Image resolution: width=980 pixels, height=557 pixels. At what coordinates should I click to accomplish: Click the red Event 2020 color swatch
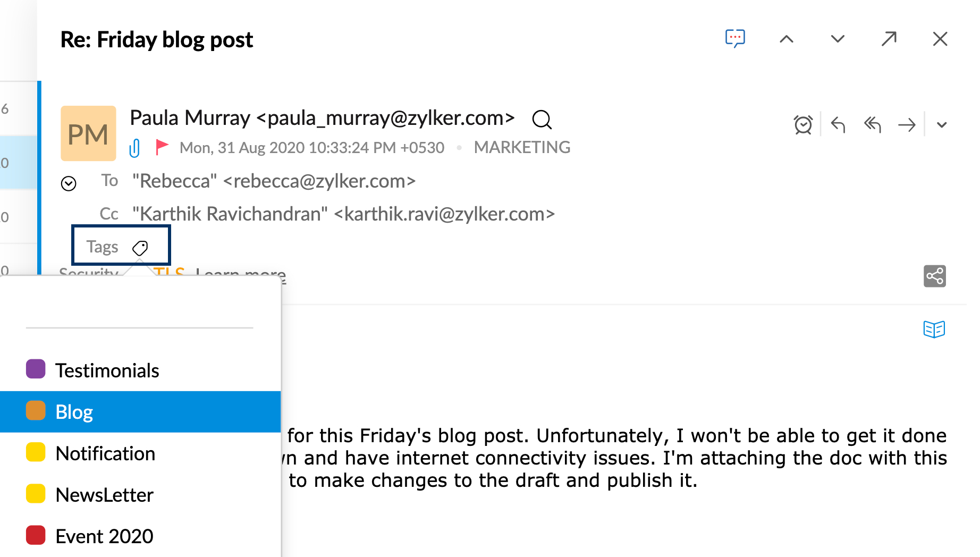[36, 535]
